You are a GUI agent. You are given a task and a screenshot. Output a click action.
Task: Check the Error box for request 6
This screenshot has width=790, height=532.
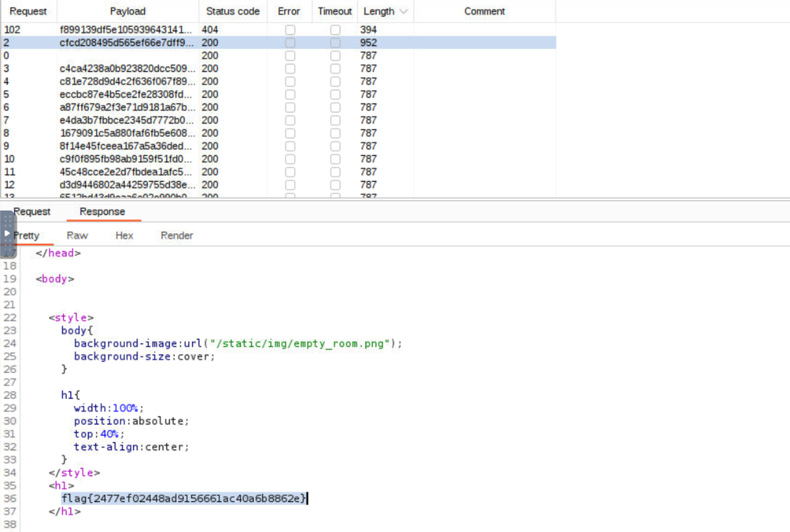click(x=290, y=107)
